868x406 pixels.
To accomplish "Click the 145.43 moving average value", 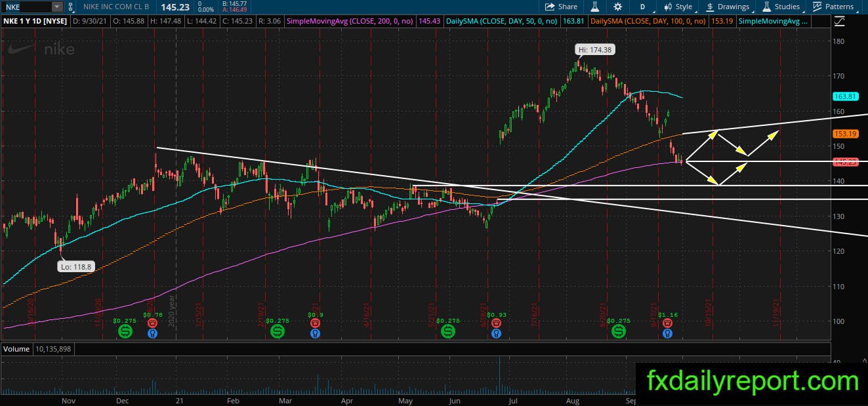I will [429, 21].
